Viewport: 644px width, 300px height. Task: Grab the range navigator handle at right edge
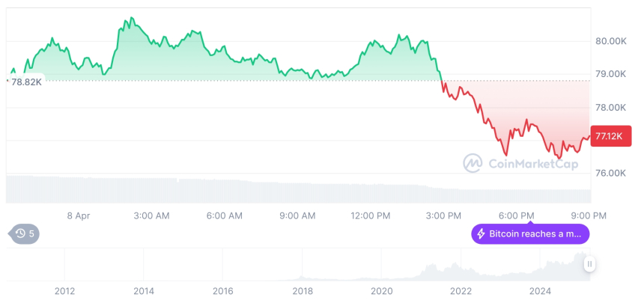pos(590,264)
